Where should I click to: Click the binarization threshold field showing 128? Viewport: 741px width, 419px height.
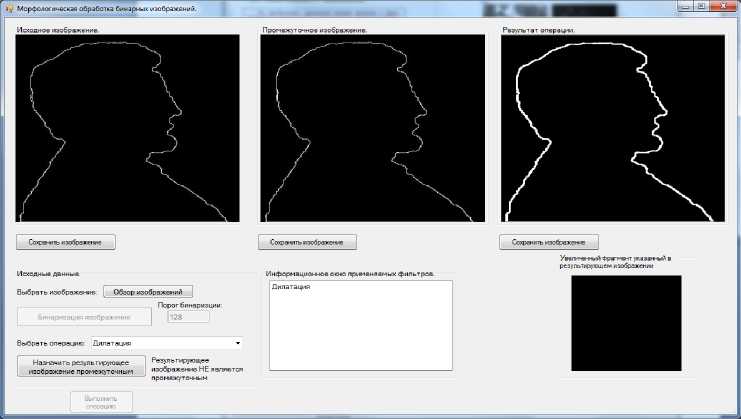point(188,317)
